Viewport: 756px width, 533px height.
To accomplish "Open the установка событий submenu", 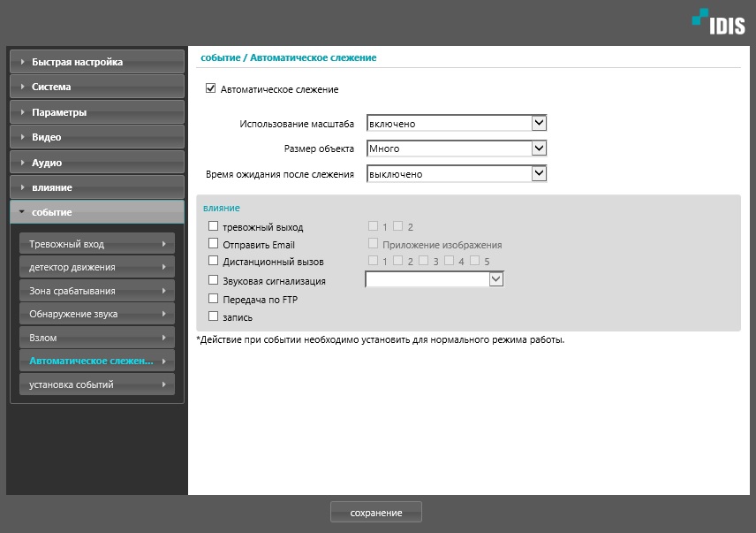I will 97,385.
